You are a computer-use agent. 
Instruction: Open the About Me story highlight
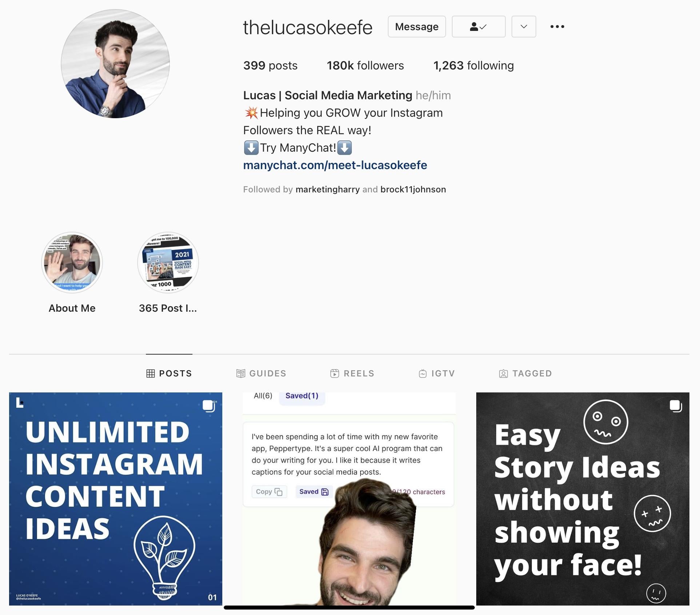72,263
